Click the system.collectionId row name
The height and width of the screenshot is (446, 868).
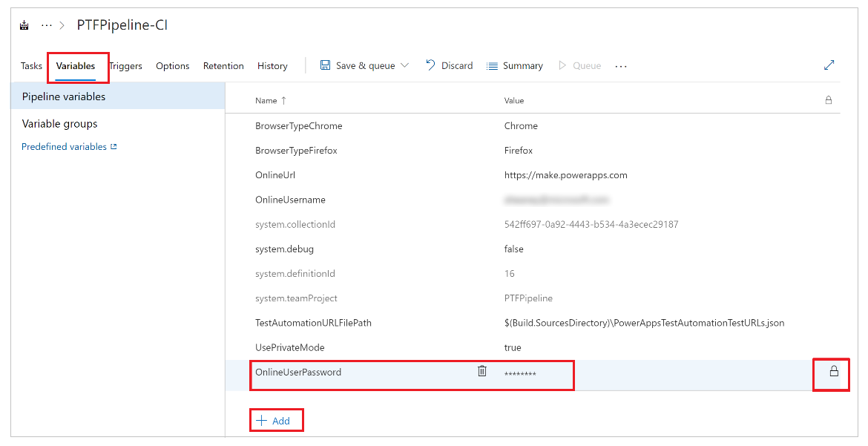point(295,224)
